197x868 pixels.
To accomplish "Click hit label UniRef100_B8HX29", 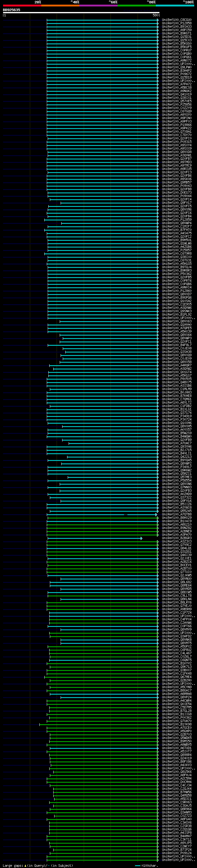I will 176,518.
